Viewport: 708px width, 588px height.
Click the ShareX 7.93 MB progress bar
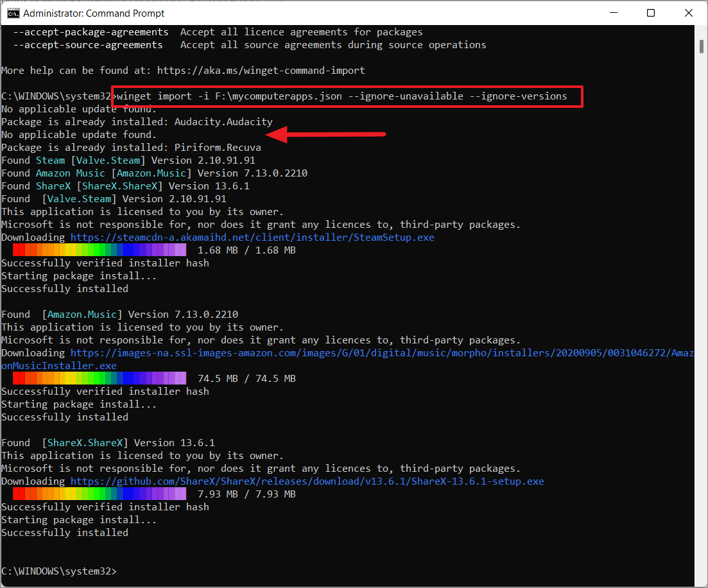point(99,494)
